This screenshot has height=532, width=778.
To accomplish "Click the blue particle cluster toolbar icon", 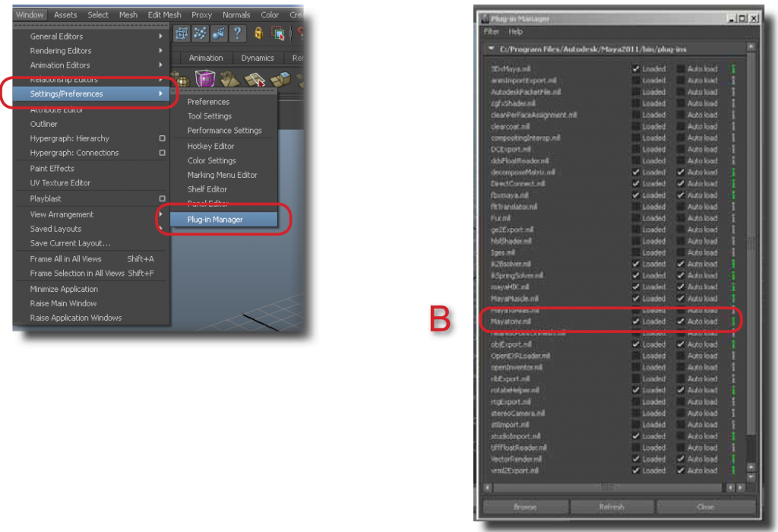I will pos(200,33).
